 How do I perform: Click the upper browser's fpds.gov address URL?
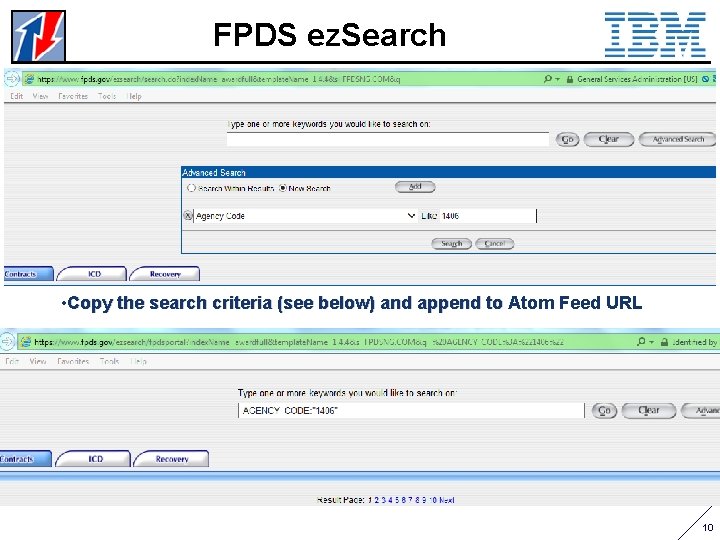(x=219, y=79)
